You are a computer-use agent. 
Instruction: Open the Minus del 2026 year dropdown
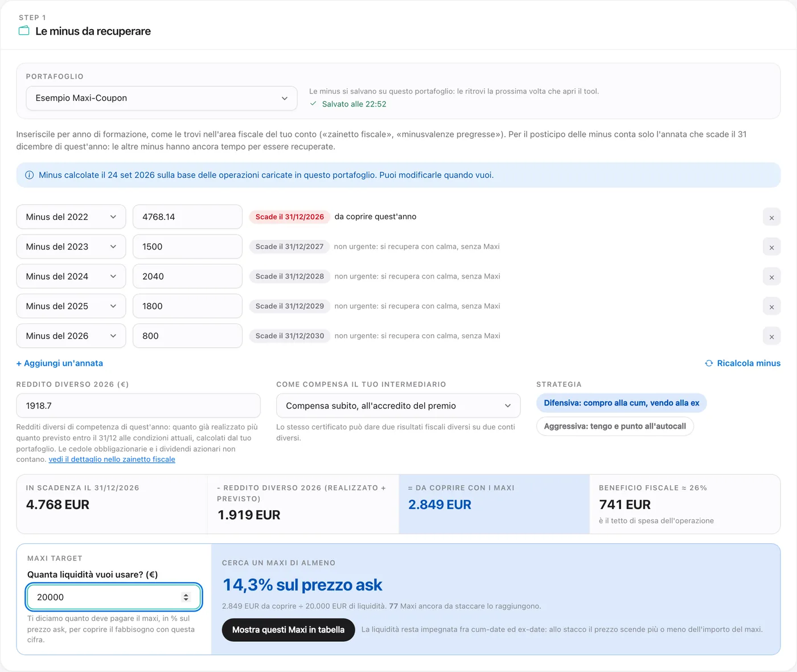71,336
